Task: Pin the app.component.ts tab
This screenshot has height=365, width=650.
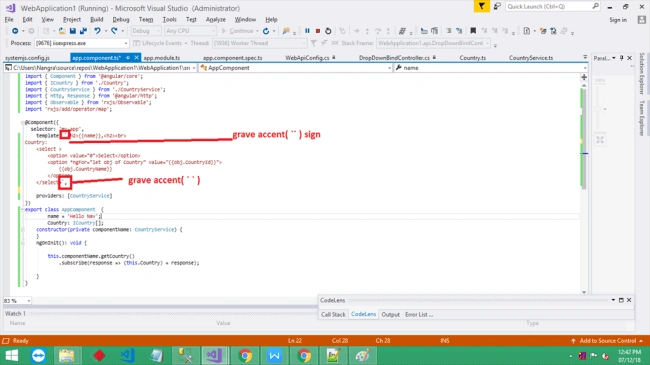Action: click(128, 58)
